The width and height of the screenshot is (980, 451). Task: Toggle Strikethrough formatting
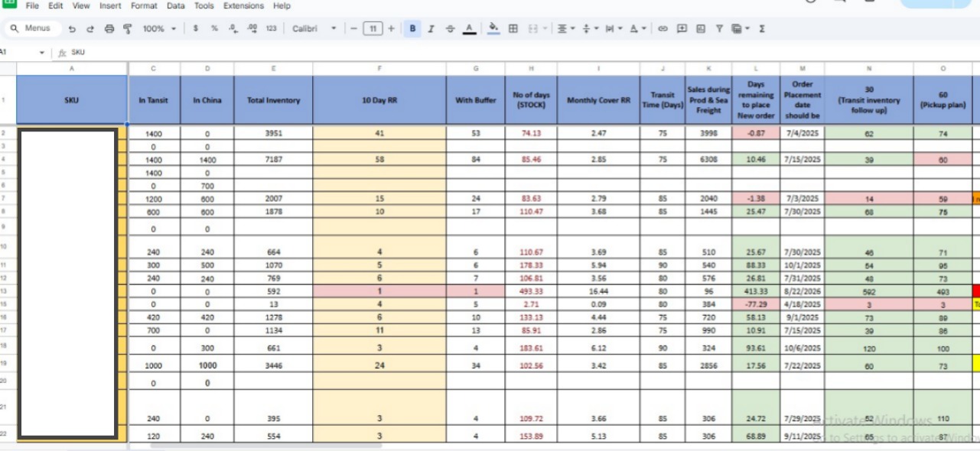click(450, 28)
